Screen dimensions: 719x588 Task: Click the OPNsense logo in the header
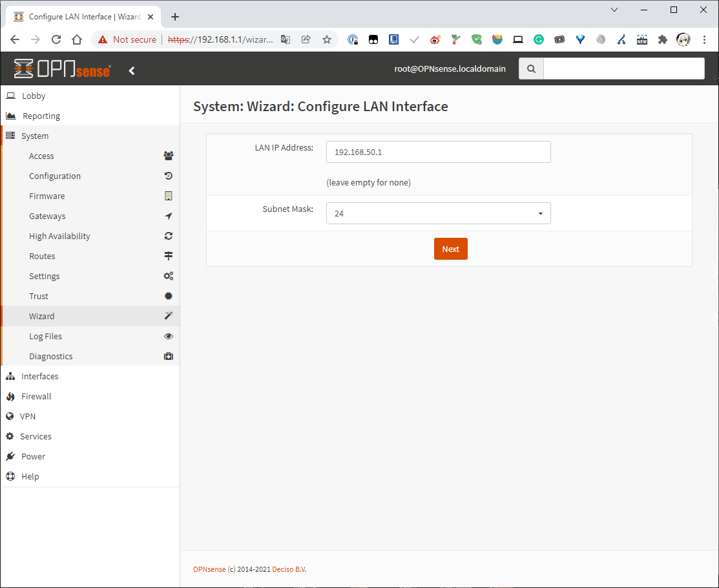[x=62, y=69]
